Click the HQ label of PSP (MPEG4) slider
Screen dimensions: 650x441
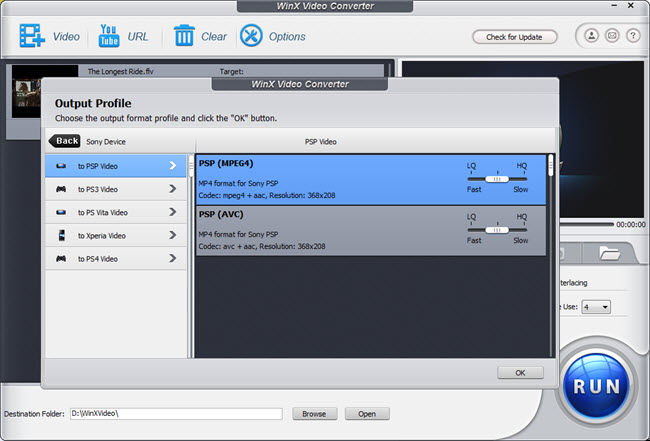click(521, 165)
